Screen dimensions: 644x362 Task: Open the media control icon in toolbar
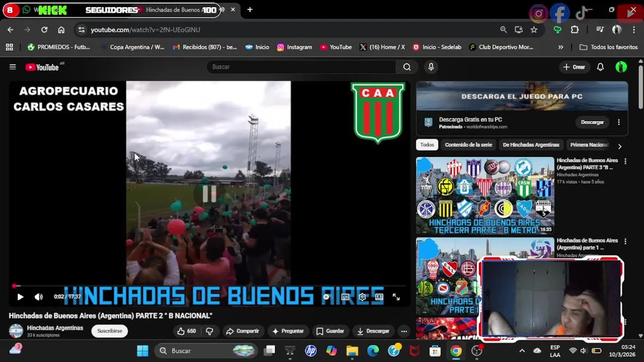600,30
